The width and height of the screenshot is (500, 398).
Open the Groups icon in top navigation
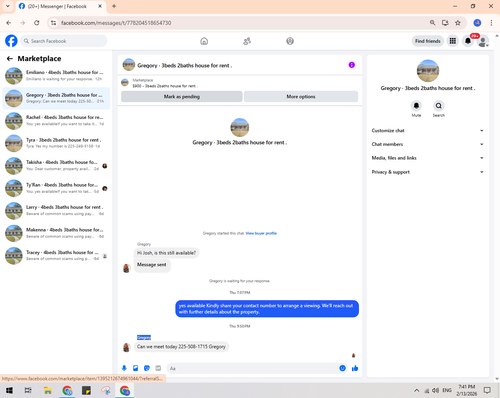tap(290, 41)
